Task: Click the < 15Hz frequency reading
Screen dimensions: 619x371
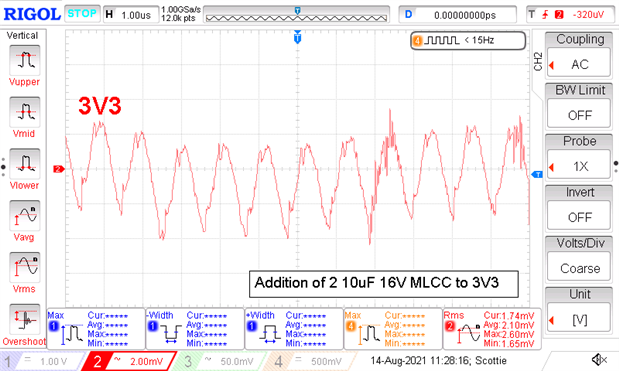Action: click(479, 40)
